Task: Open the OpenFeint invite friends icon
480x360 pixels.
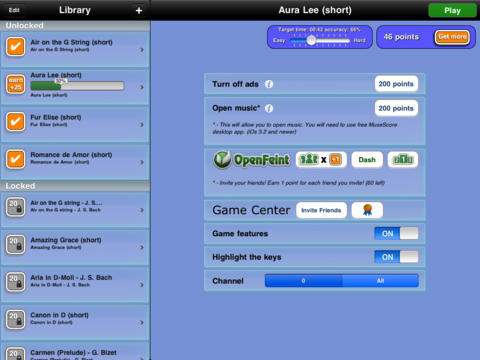Action: [x=321, y=160]
